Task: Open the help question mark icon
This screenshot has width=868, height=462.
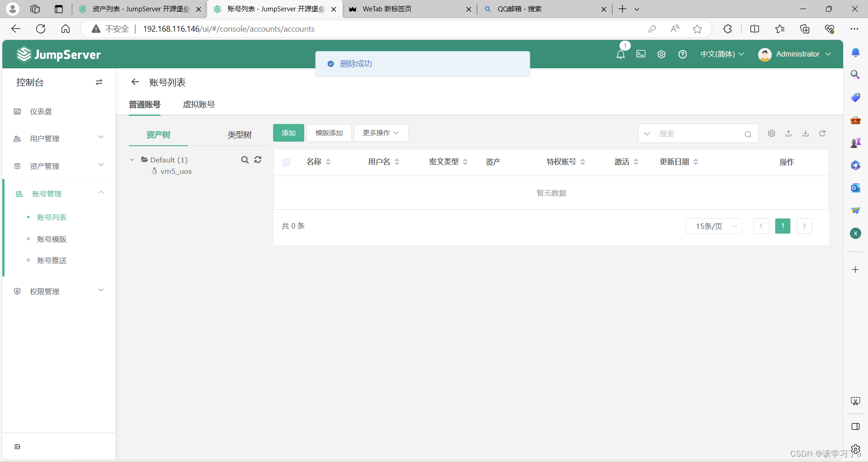Action: (683, 54)
